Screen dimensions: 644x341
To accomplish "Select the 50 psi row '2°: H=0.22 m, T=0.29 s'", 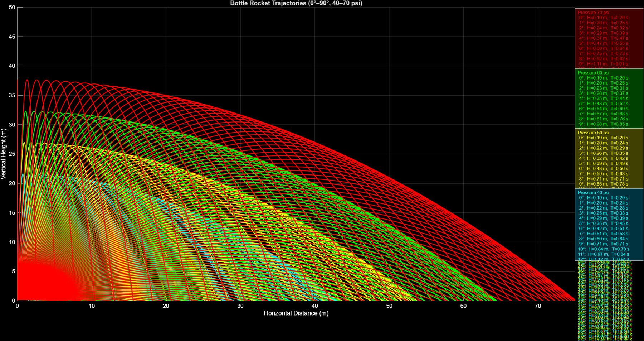I will coord(604,148).
